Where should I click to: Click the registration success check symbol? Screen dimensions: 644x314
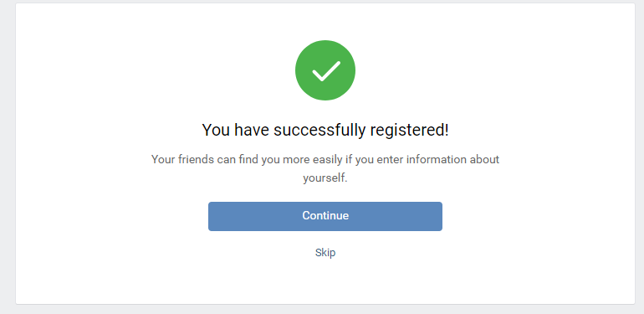tap(325, 70)
